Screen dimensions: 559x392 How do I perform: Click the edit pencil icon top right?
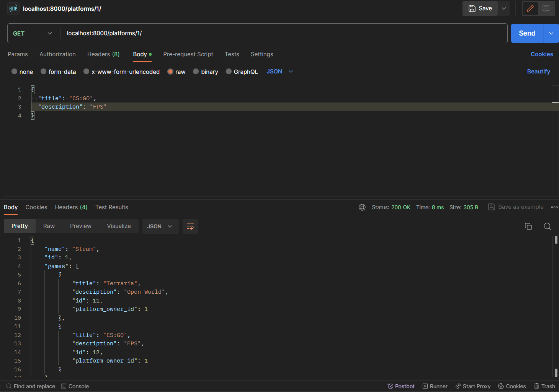pyautogui.click(x=530, y=8)
